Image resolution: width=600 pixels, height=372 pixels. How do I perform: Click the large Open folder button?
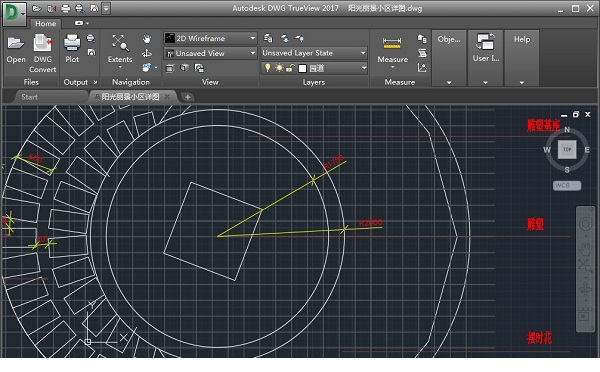16,49
